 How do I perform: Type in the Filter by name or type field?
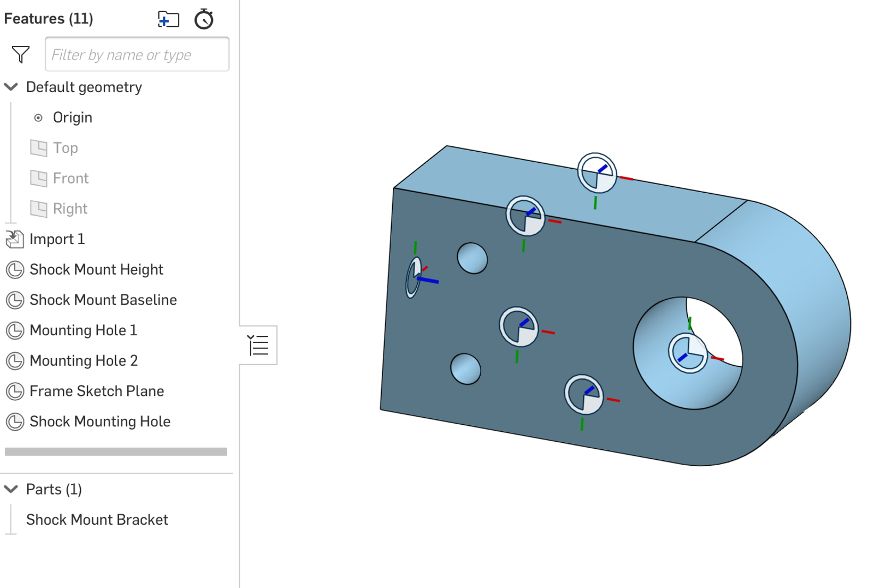tap(137, 55)
